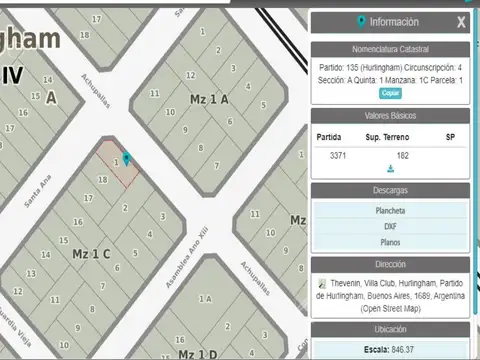Click parcel 1 A in the bottom block

[x=205, y=299]
